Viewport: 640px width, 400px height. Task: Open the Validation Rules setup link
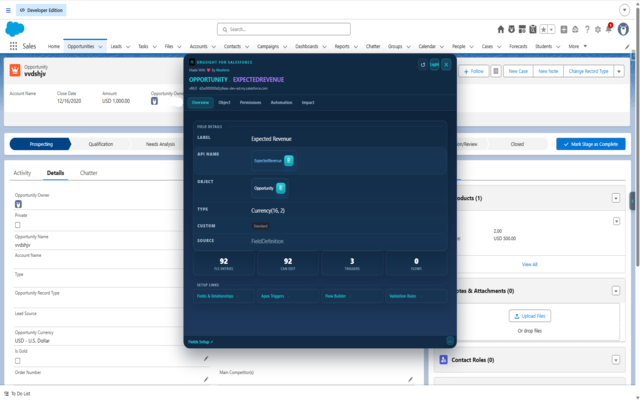416,296
